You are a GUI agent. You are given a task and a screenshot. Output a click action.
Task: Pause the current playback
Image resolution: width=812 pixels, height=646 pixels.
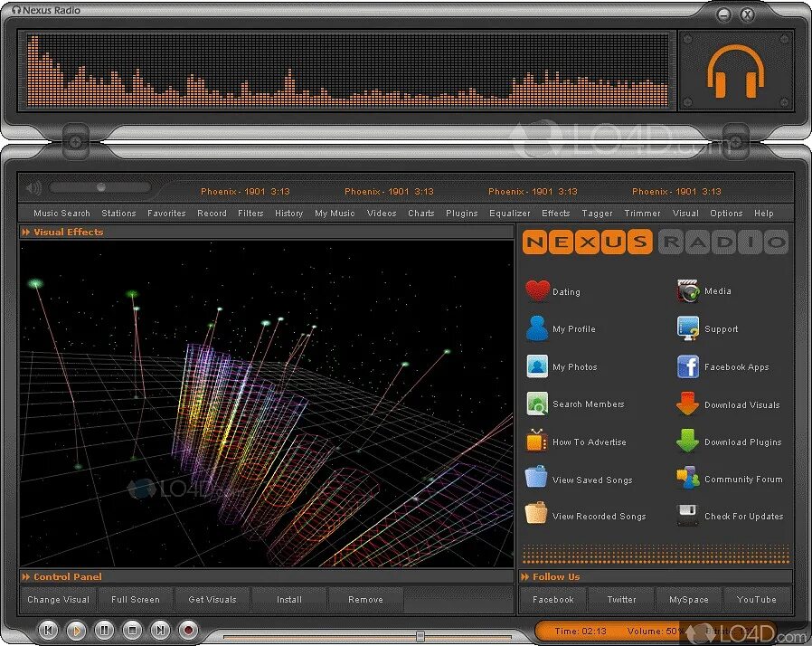tap(104, 630)
